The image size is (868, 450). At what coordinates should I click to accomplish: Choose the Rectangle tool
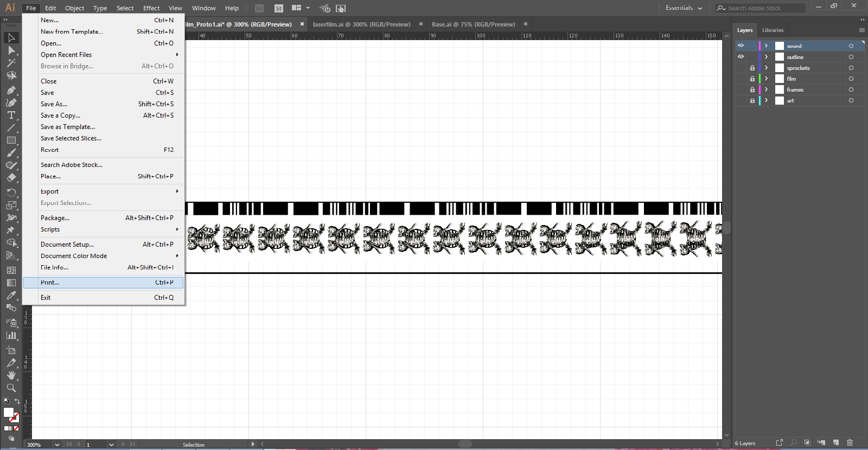pos(11,140)
